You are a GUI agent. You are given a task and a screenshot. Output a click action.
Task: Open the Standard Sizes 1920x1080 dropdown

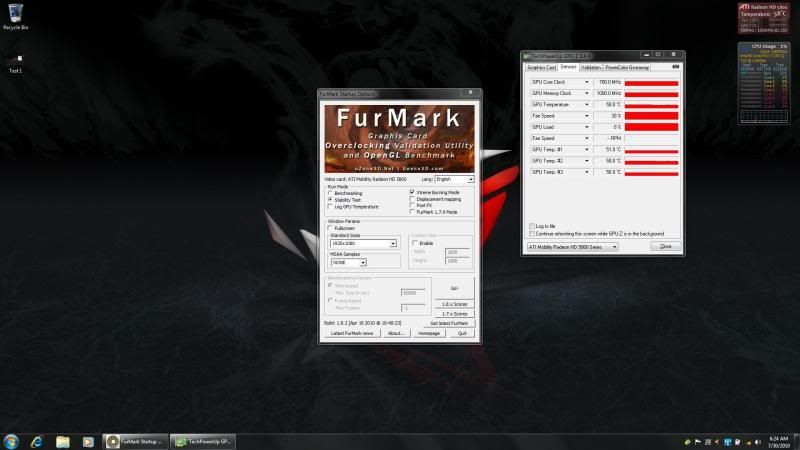tap(363, 244)
